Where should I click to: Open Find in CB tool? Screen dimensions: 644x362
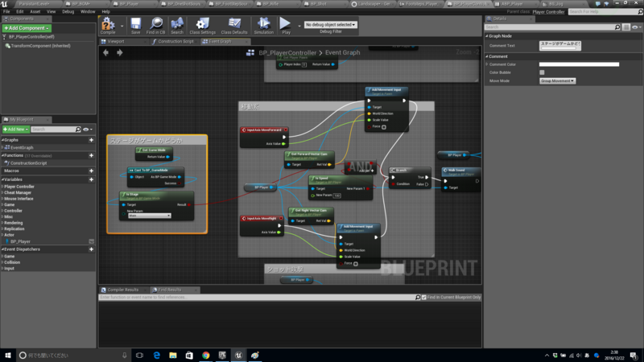(155, 26)
